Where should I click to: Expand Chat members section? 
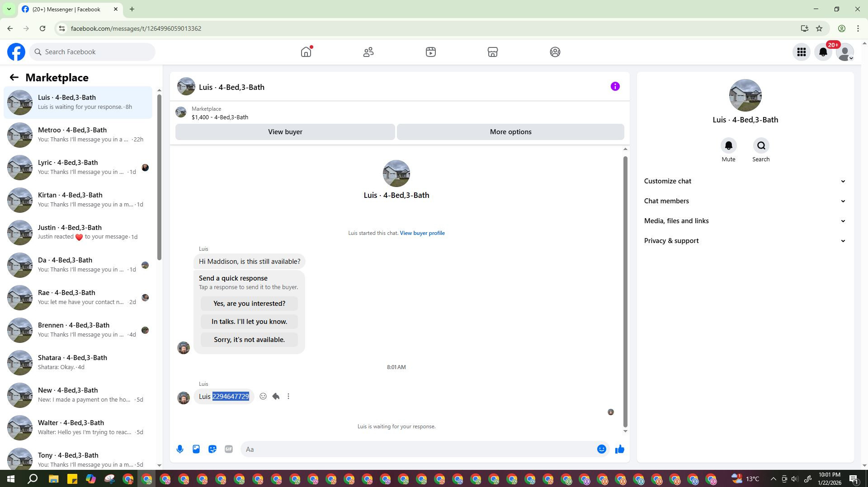pos(745,201)
